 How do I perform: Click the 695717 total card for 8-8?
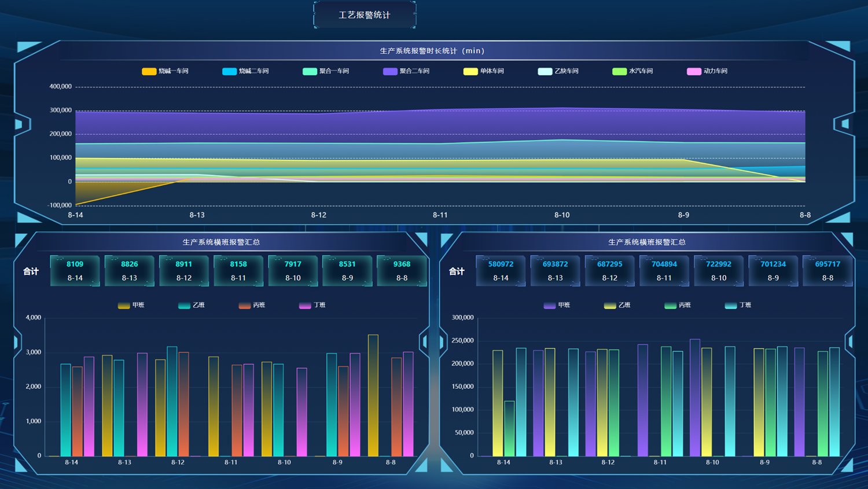click(827, 271)
